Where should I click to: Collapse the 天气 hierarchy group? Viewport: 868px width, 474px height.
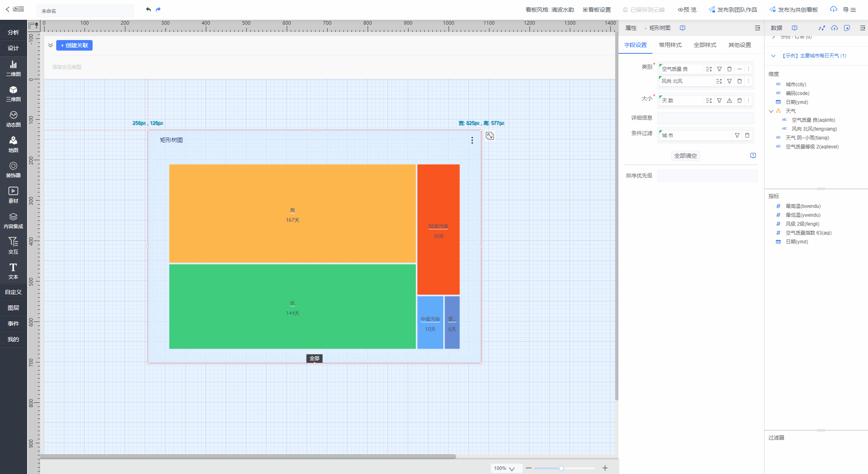[771, 111]
